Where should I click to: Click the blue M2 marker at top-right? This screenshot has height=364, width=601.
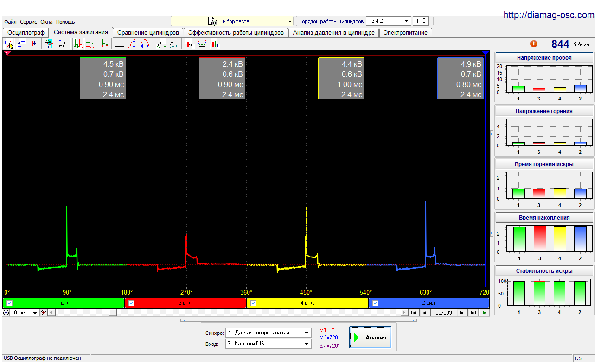486,53
